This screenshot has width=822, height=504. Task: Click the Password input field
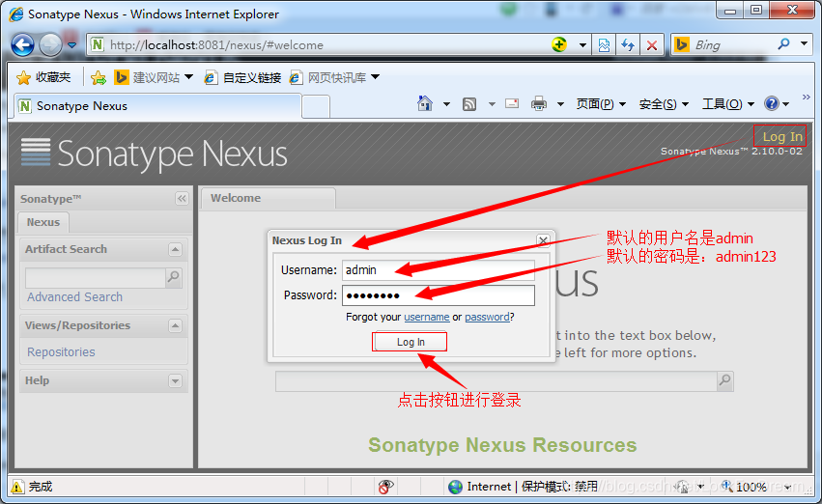(x=439, y=295)
